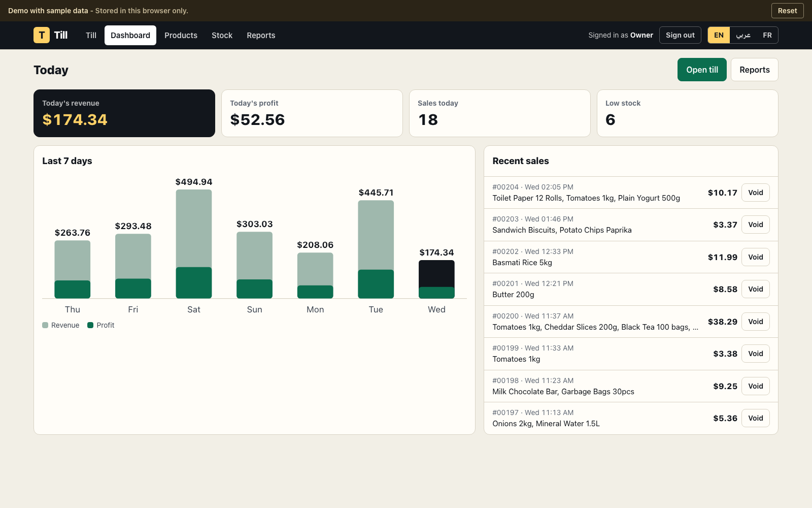Switch language to English (EN)

(x=719, y=35)
